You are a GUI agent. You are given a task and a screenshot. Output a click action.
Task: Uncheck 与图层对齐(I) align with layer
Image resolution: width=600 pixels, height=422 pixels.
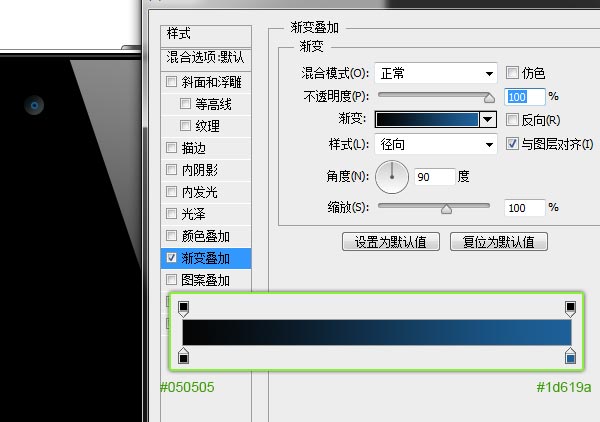tap(512, 144)
